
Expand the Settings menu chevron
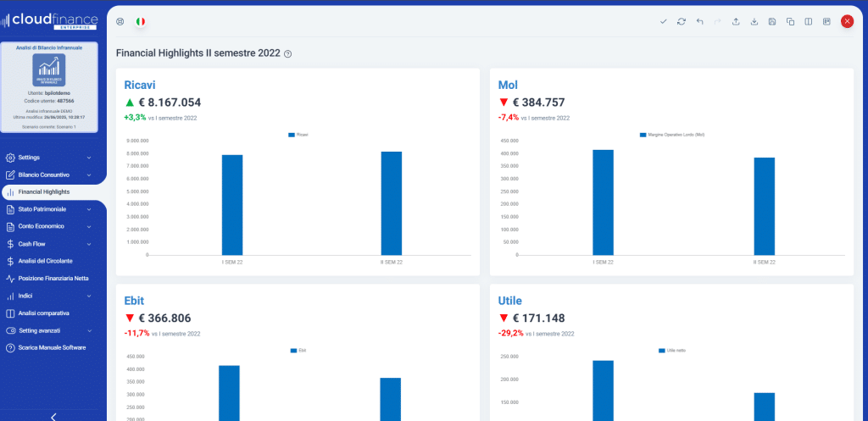click(89, 158)
